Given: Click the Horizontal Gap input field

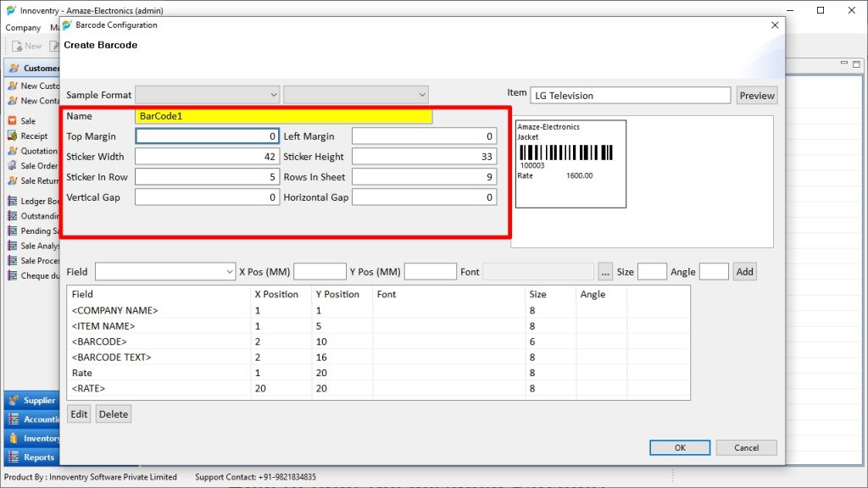Looking at the screenshot, I should [x=424, y=197].
